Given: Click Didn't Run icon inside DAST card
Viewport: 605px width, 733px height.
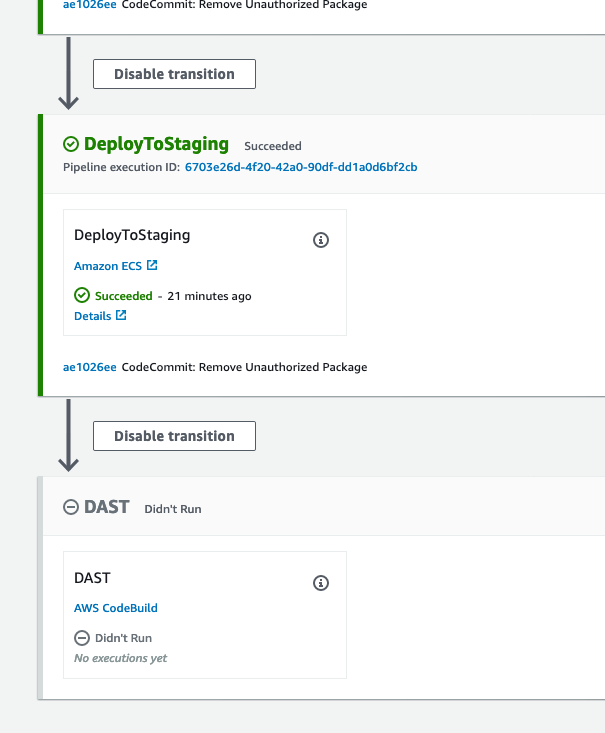Looking at the screenshot, I should [82, 638].
